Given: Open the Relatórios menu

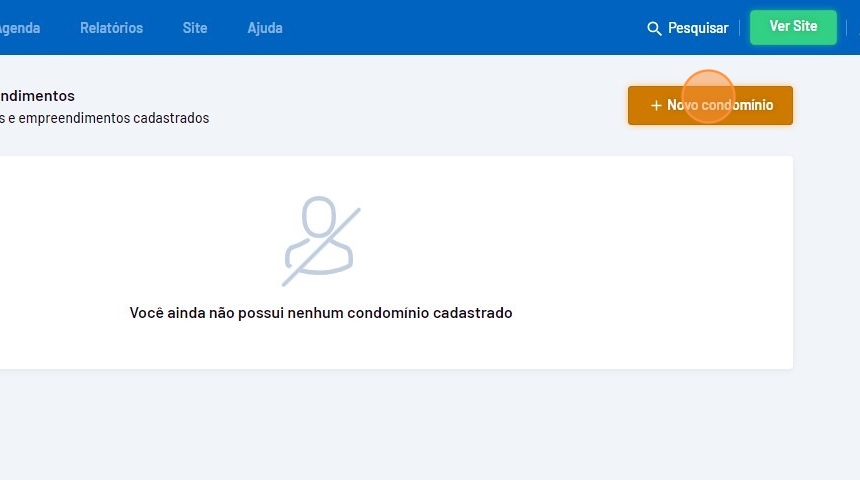Looking at the screenshot, I should coord(111,28).
